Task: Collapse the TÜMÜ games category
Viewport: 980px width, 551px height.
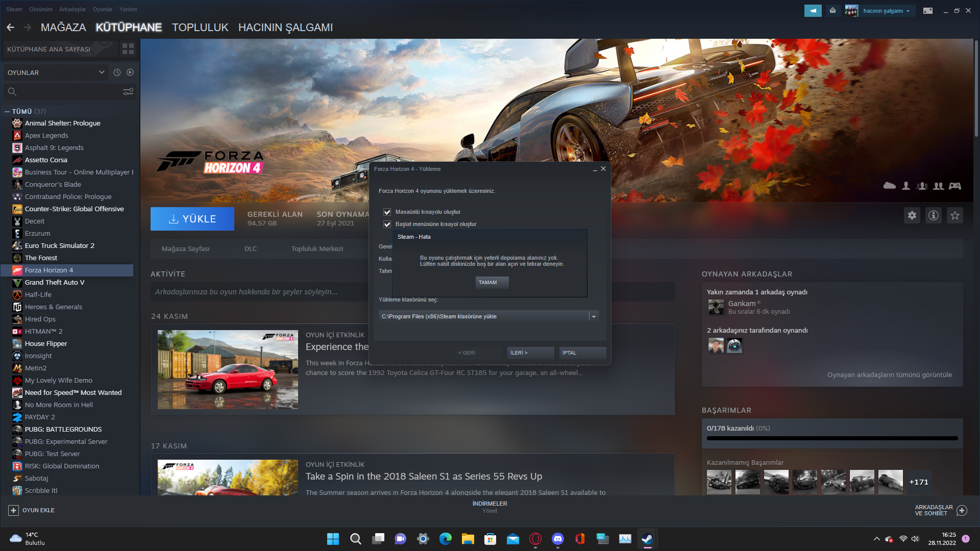Action: pyautogui.click(x=7, y=111)
